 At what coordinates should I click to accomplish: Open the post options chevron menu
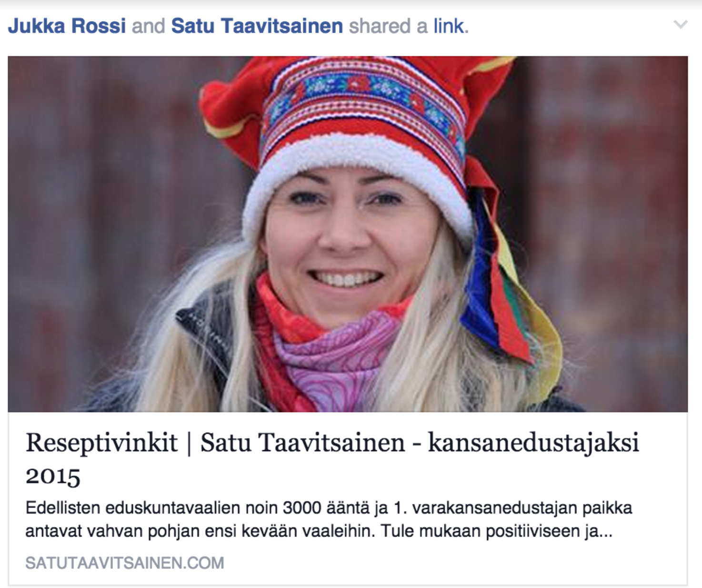coord(681,24)
